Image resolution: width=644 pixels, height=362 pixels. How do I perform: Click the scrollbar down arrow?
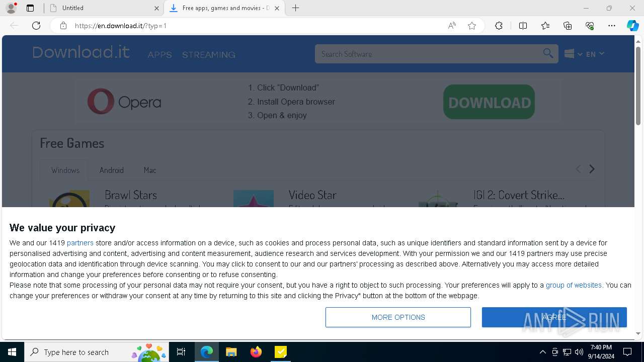coord(638,333)
